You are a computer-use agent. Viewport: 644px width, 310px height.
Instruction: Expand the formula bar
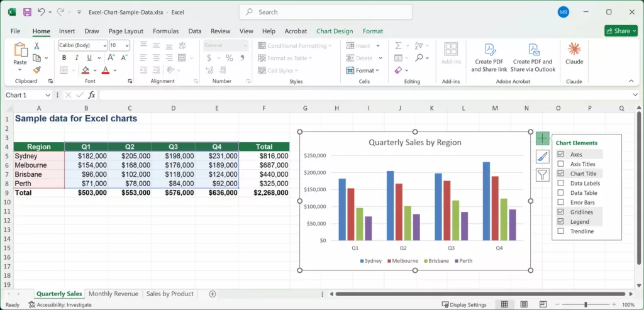coord(635,95)
